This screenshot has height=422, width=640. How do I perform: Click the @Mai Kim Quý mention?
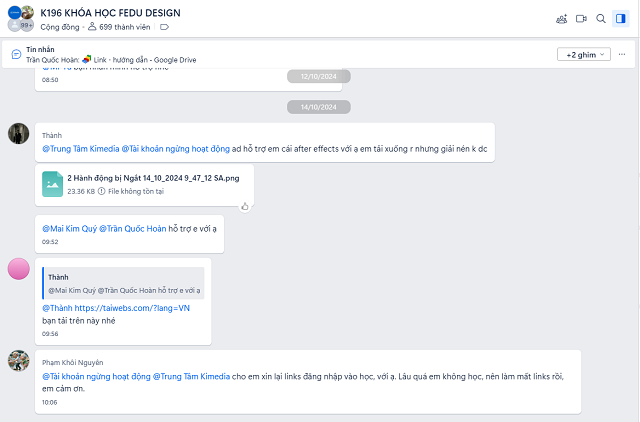(x=67, y=229)
